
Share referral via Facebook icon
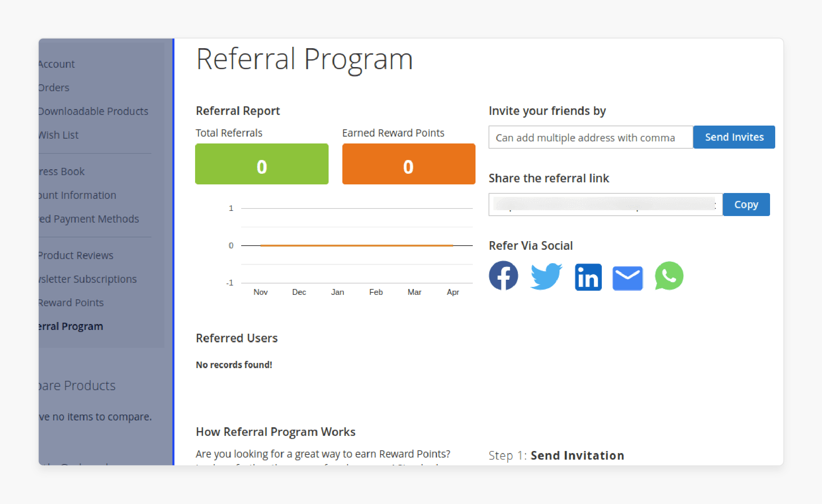pyautogui.click(x=503, y=276)
